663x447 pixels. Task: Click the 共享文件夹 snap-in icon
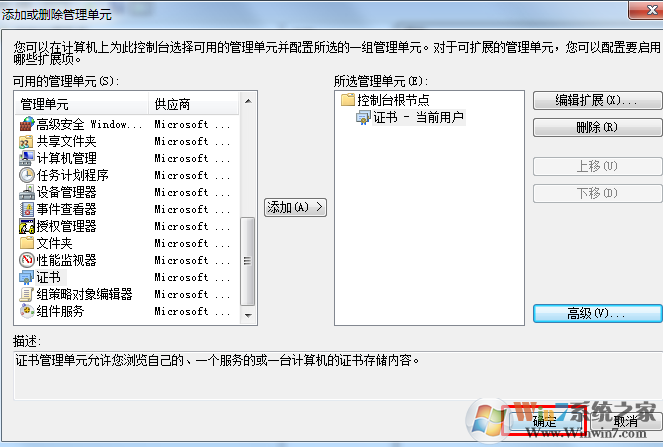point(27,141)
